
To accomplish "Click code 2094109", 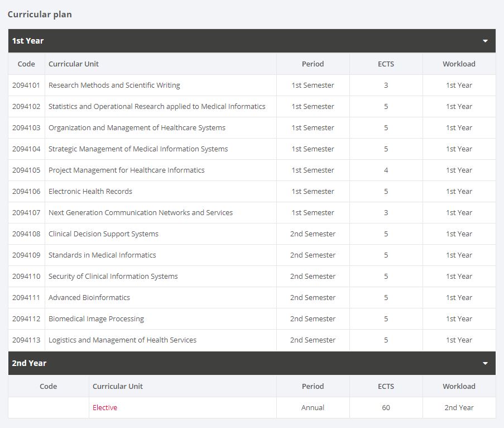I will tap(26, 255).
